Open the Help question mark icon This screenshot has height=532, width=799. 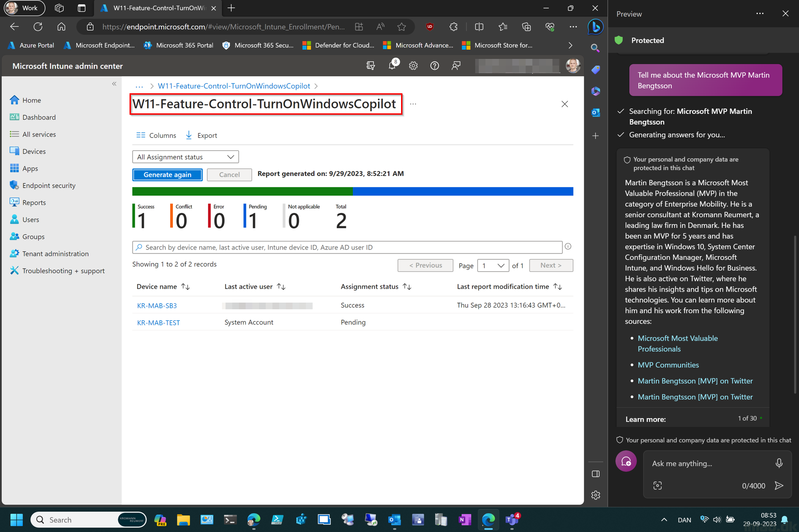(x=434, y=66)
